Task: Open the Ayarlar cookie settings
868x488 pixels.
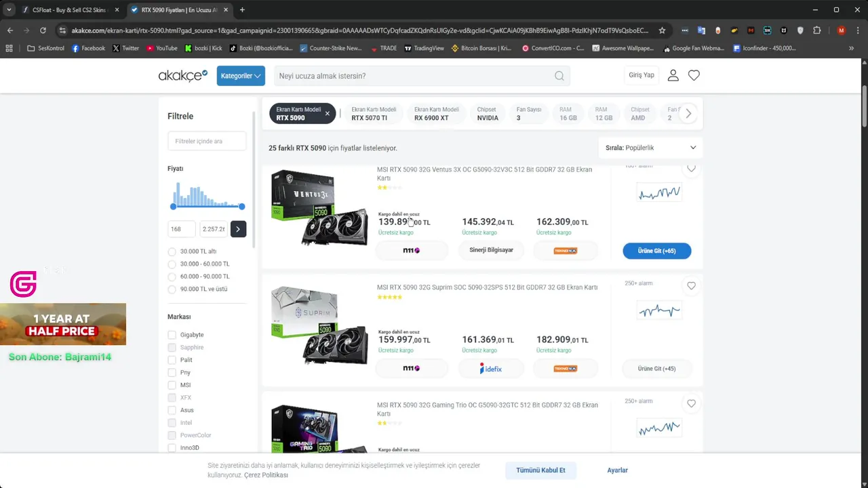Action: [617, 470]
